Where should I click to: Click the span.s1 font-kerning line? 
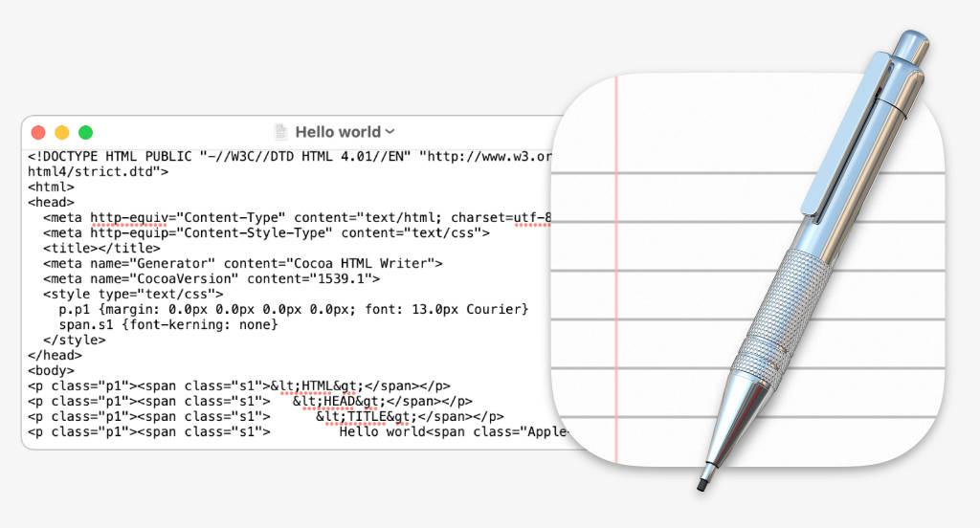click(168, 324)
